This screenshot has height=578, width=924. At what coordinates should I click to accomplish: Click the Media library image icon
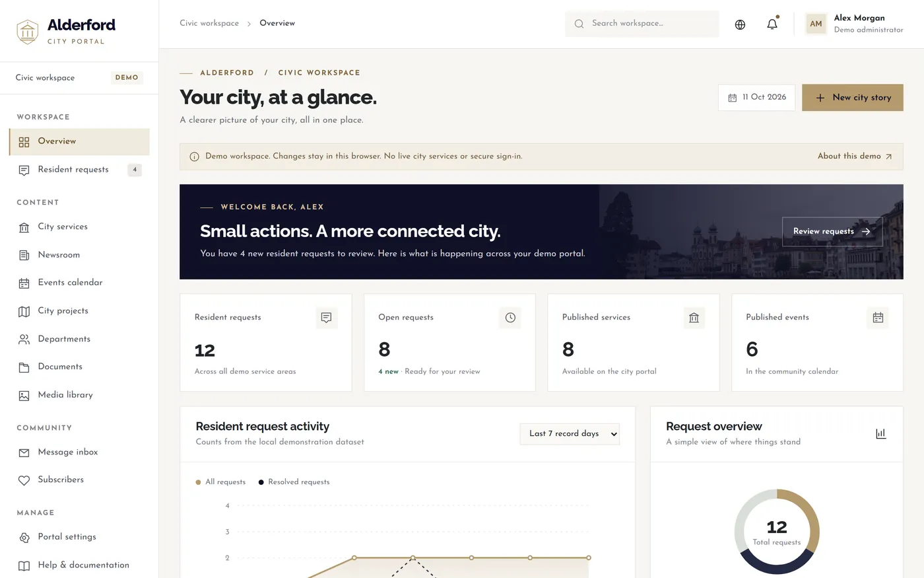tap(24, 396)
